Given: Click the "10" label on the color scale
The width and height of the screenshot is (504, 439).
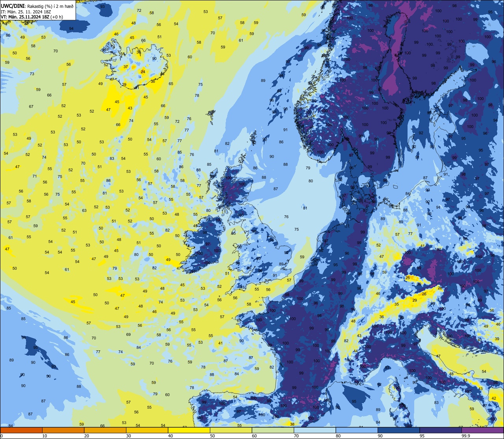Looking at the screenshot, I should (x=44, y=436).
